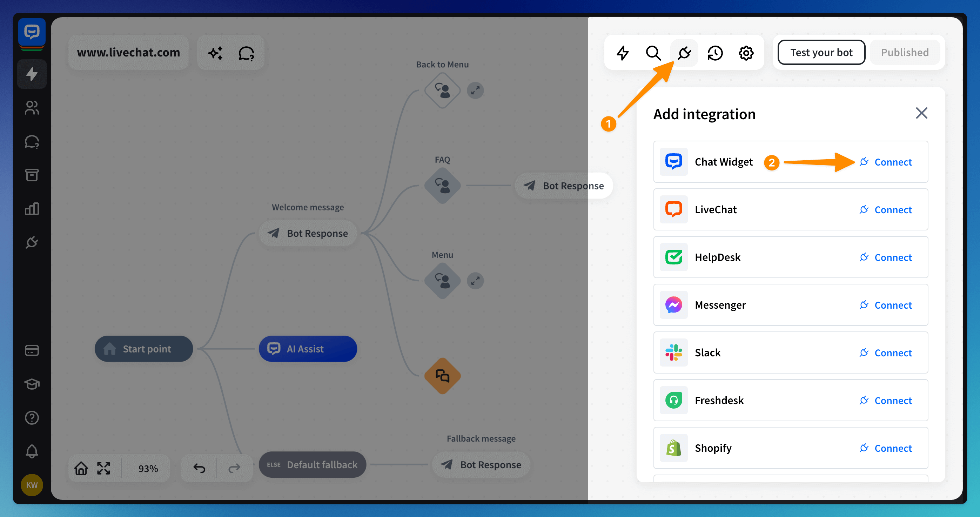Expand the Menu node with arrows icon

pyautogui.click(x=475, y=281)
